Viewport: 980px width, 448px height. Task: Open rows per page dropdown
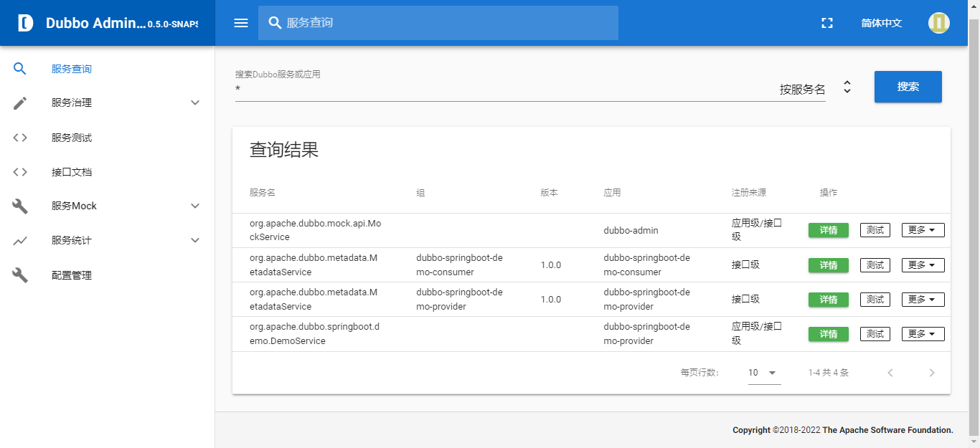764,373
